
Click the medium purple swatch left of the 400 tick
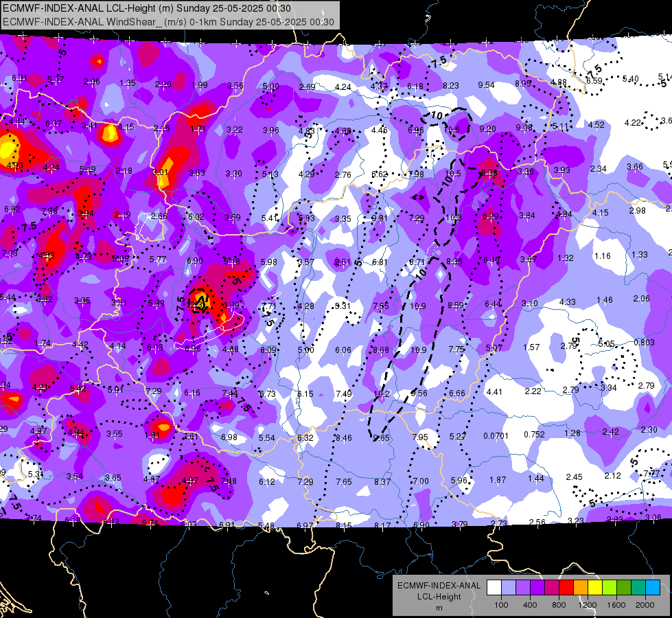tap(523, 587)
